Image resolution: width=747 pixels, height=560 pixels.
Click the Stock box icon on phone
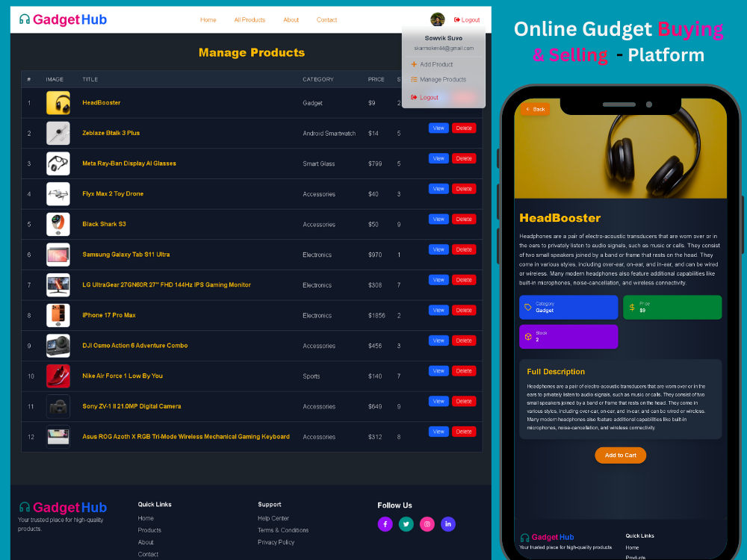(x=528, y=337)
